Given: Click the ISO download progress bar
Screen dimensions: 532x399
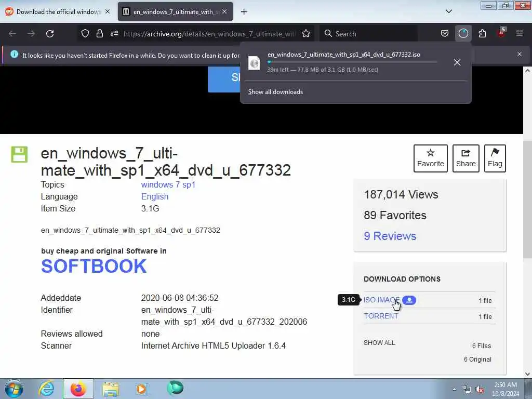Looking at the screenshot, I should pos(352,62).
